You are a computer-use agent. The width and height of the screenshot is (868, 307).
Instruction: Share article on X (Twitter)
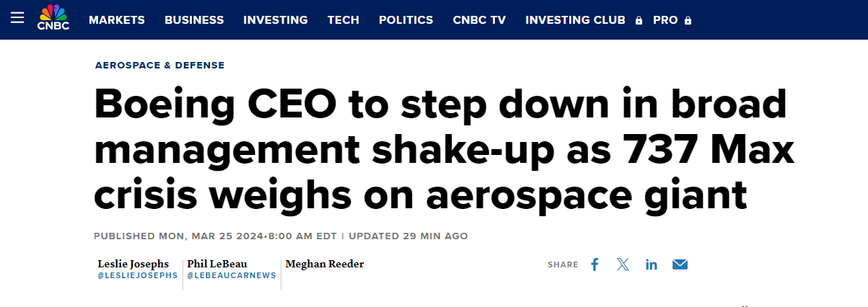pyautogui.click(x=623, y=264)
